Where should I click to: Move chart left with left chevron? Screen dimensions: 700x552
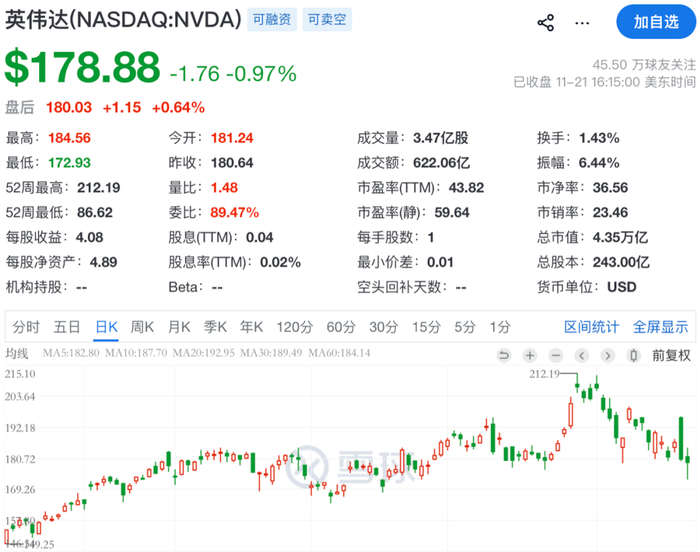coord(582,355)
